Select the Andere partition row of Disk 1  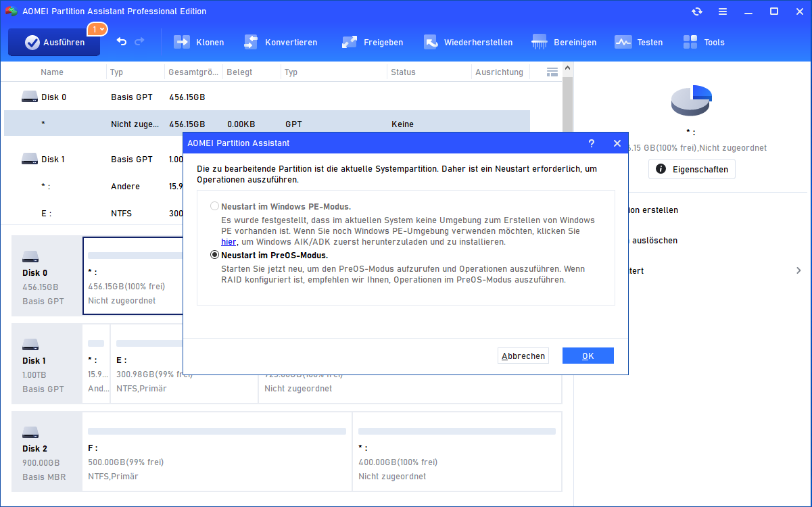93,186
